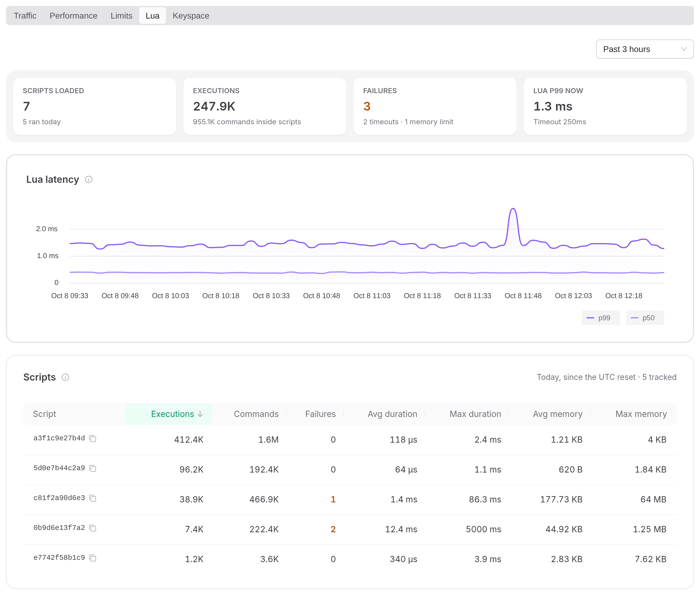
Task: Open the Limits tab
Action: point(121,16)
